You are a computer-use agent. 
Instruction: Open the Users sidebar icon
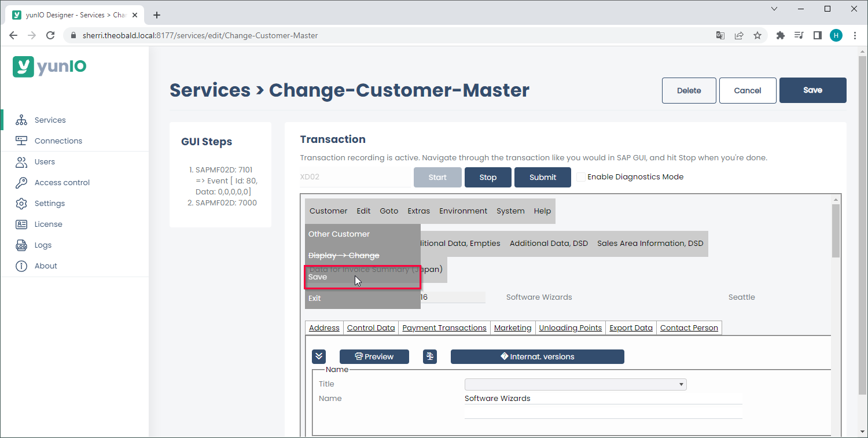21,162
